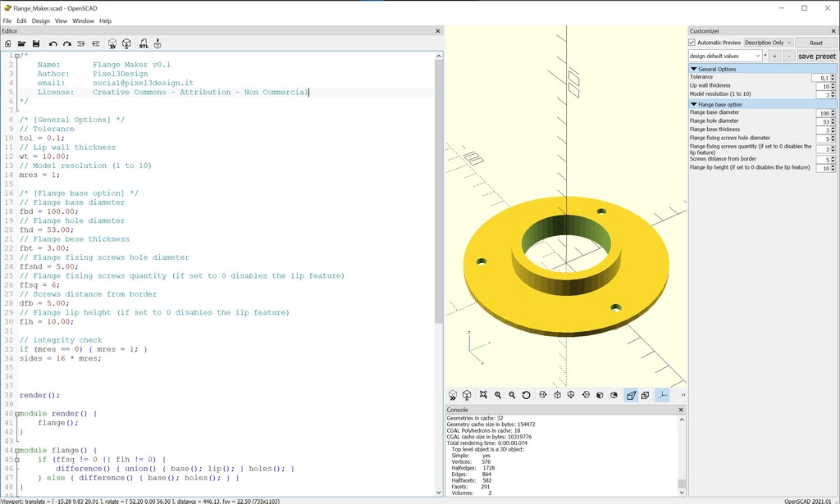Zoom in on the 3D view
The height and width of the screenshot is (504, 840).
coord(498,395)
